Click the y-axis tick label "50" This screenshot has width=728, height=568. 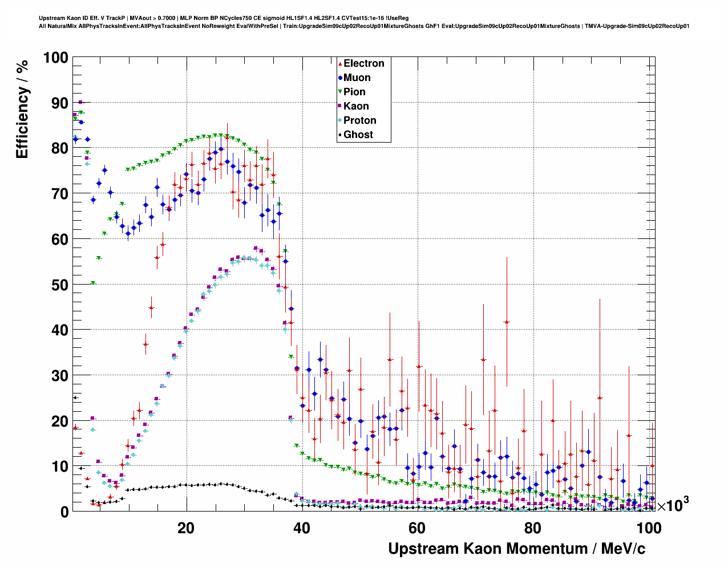pyautogui.click(x=60, y=285)
